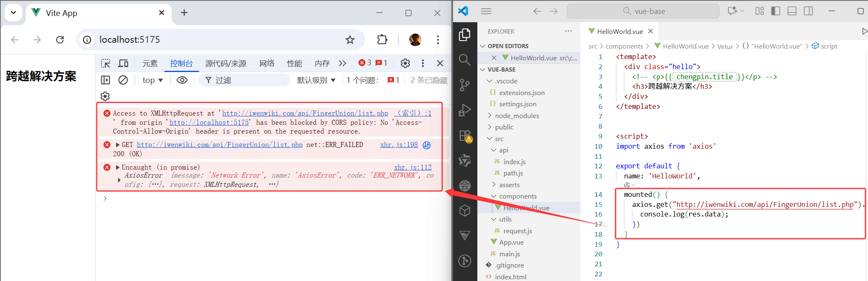Clear the console
This screenshot has width=868, height=281.
[x=123, y=80]
